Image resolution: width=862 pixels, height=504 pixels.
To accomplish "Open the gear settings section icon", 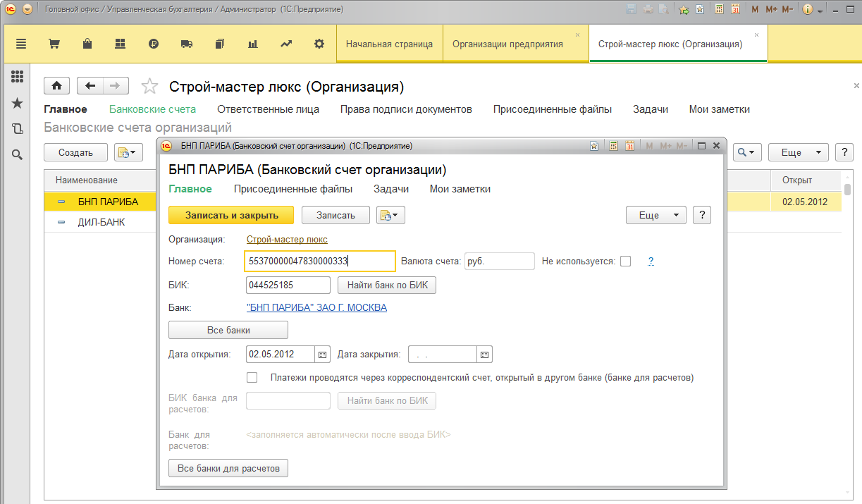I will point(319,44).
